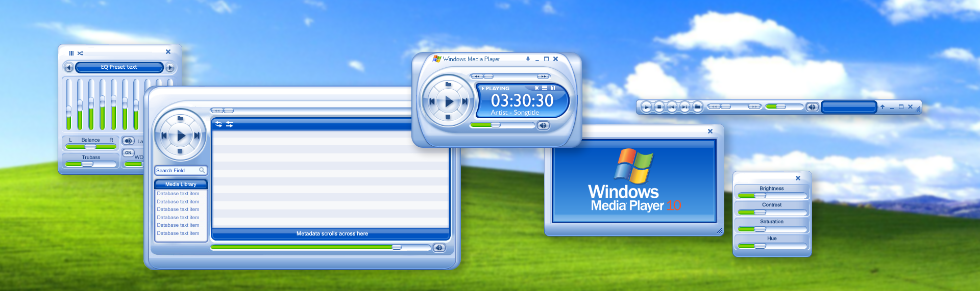This screenshot has height=291, width=980.
Task: Open playlist lines icon in compact display
Action: coord(545,88)
